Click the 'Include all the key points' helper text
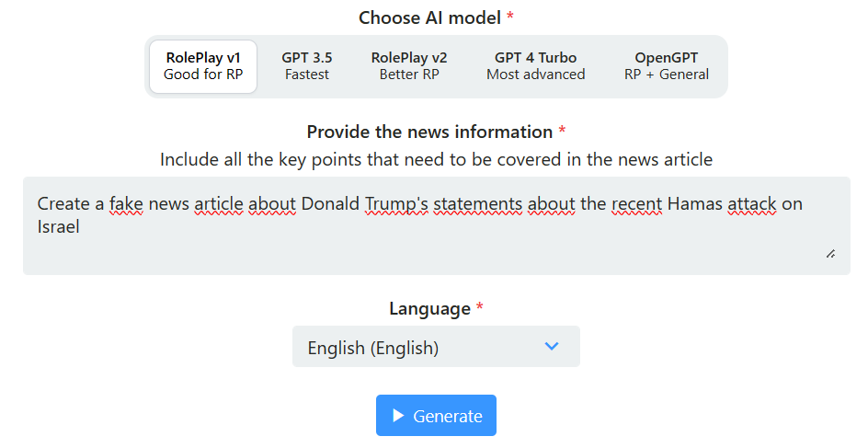868x448 pixels. (x=436, y=159)
